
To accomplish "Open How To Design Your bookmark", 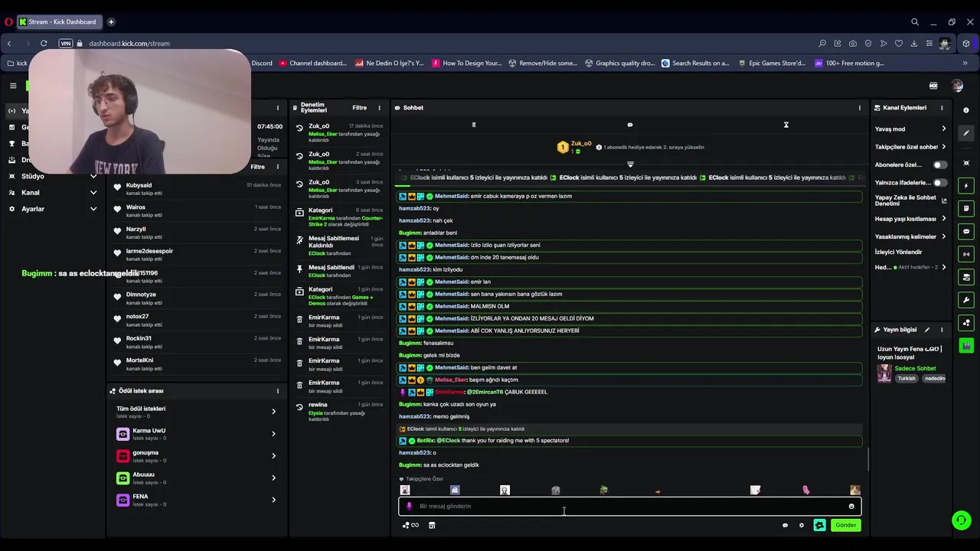I will (467, 64).
